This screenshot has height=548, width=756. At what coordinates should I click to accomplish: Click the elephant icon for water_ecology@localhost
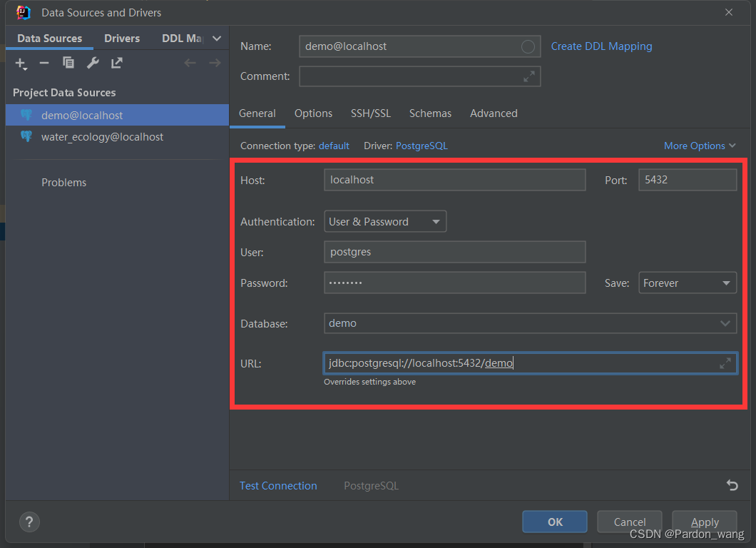(26, 136)
